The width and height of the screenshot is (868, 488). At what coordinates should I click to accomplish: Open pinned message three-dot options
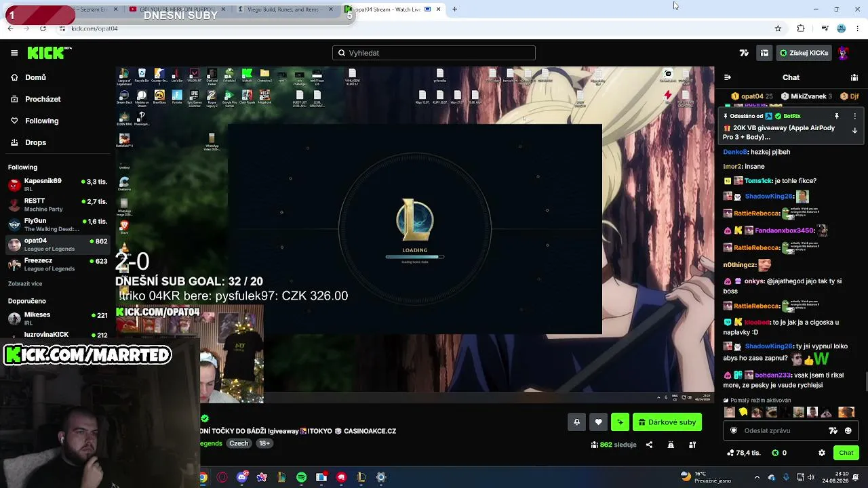click(854, 116)
